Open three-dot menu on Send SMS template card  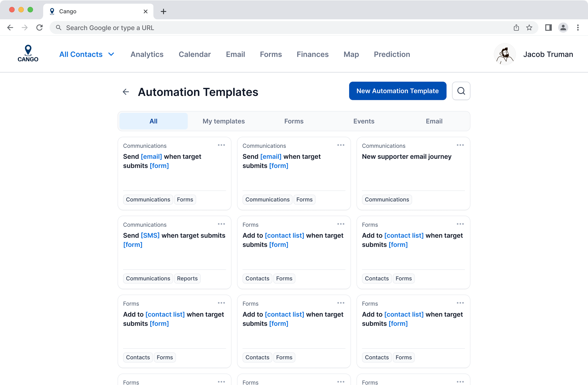(221, 224)
